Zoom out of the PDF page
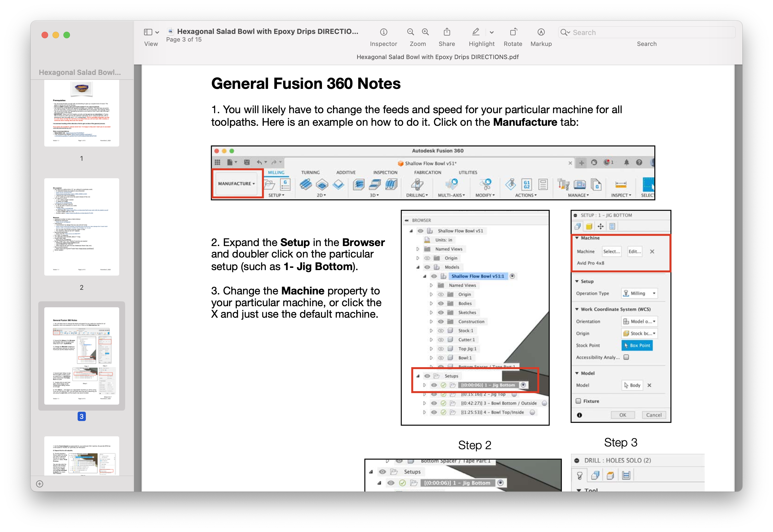Image resolution: width=773 pixels, height=532 pixels. (411, 32)
